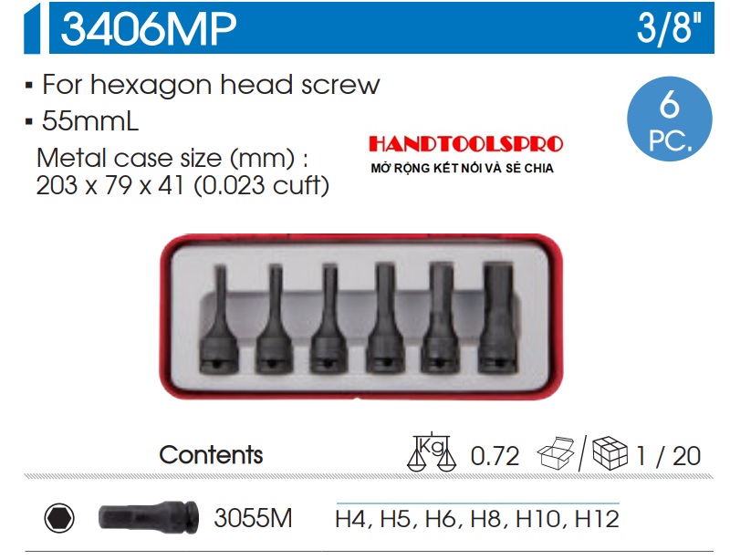
Task: Click the 0.72 weight value
Action: pos(495,456)
